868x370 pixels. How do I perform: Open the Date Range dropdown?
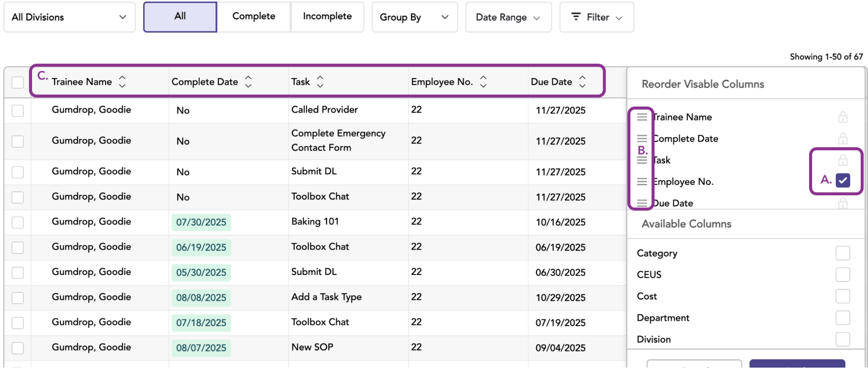(x=509, y=17)
